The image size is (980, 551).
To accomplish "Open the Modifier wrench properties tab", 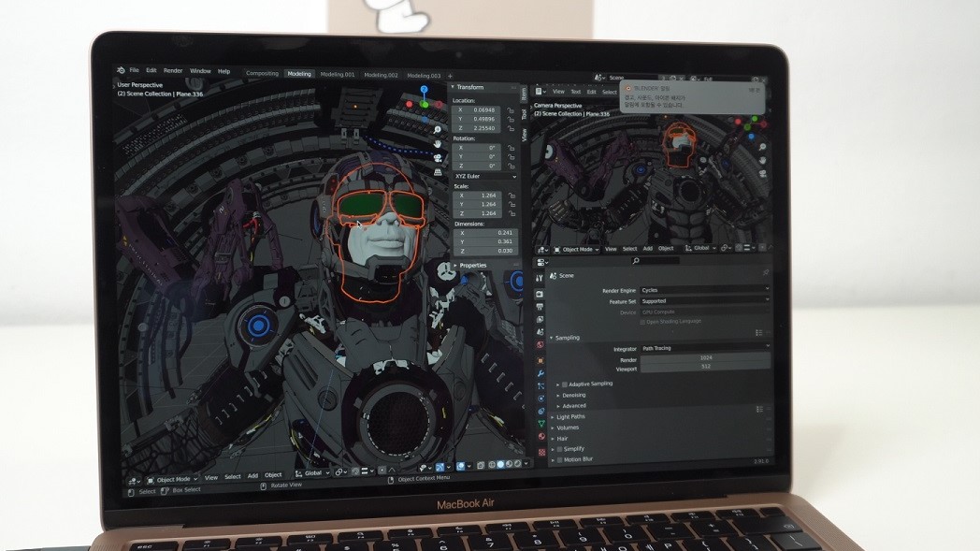I will pyautogui.click(x=540, y=373).
